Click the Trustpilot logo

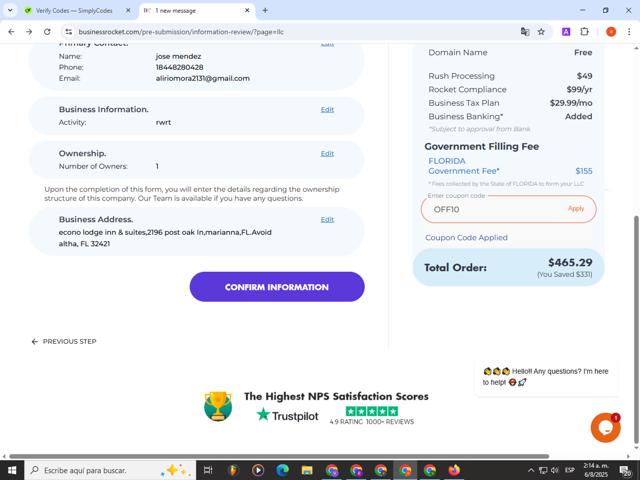point(287,416)
